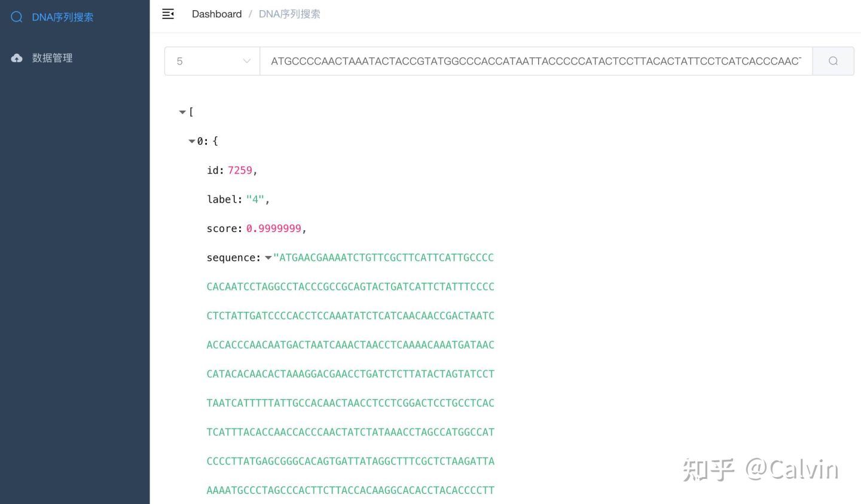Viewport: 861px width, 504px height.
Task: Click the sequence key label
Action: tap(234, 258)
